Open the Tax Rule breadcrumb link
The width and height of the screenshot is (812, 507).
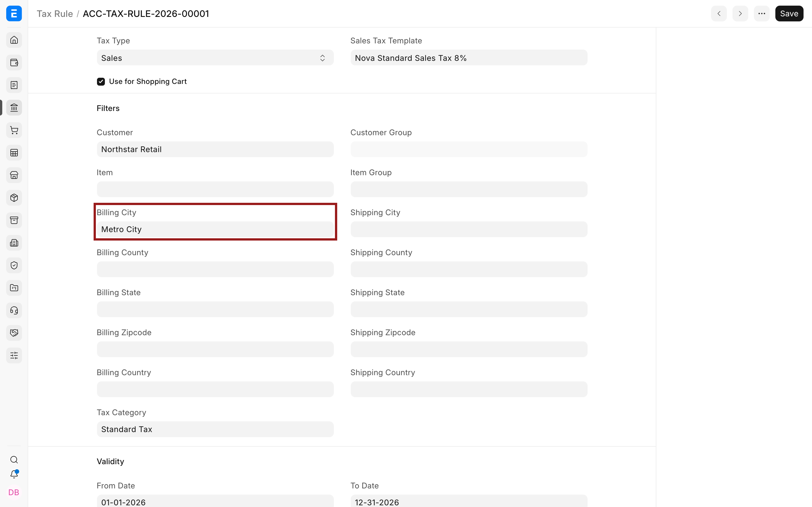click(x=55, y=14)
